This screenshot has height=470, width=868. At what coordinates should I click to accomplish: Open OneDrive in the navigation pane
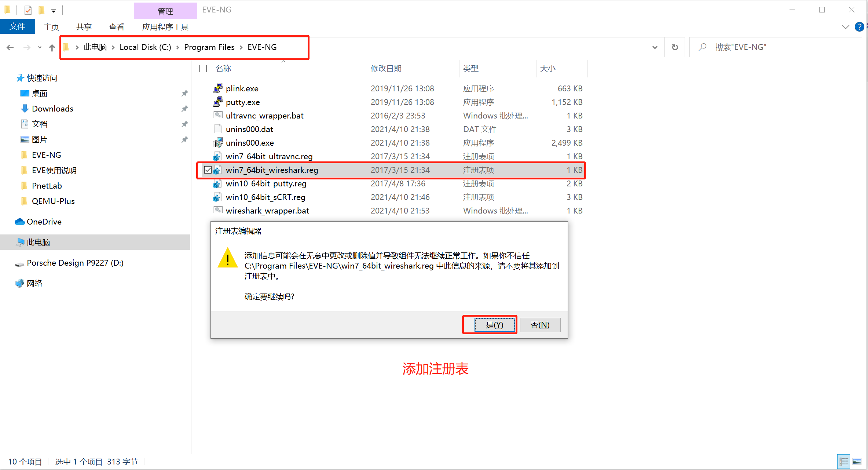point(44,222)
